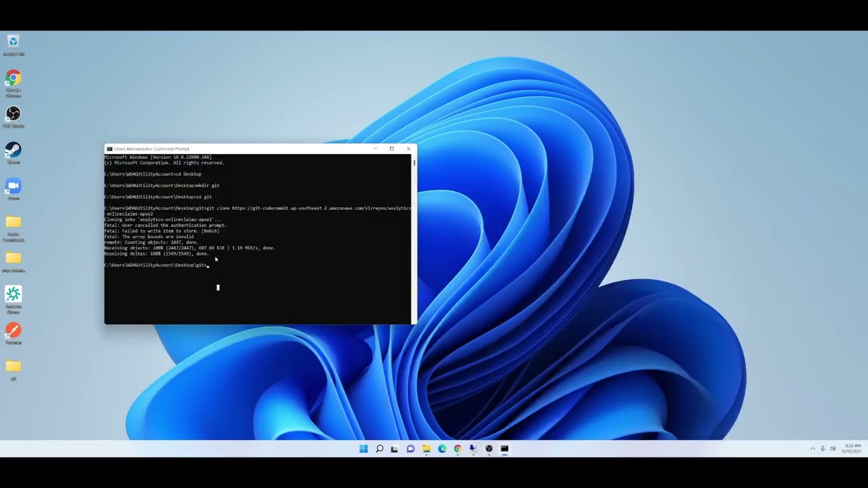This screenshot has width=868, height=488.
Task: Select the Postman desktop shortcut
Action: point(13,333)
